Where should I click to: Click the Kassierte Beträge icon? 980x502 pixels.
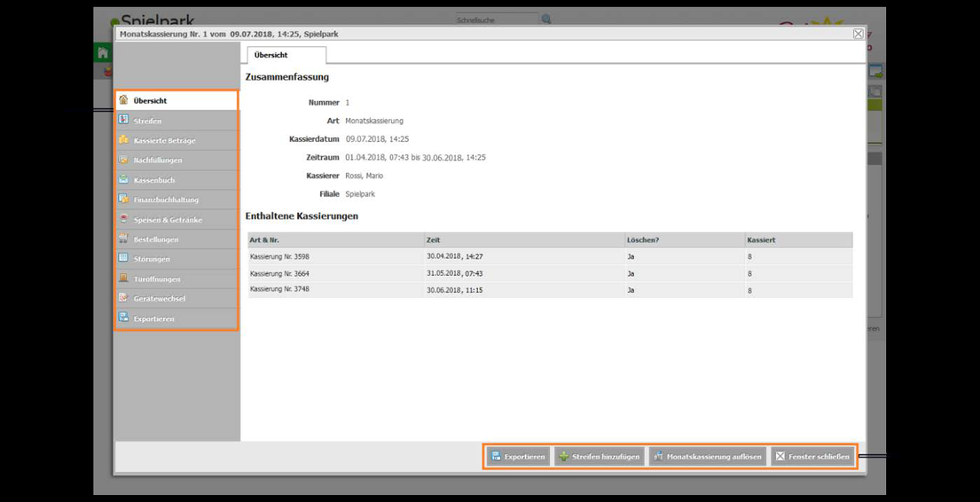tap(124, 140)
